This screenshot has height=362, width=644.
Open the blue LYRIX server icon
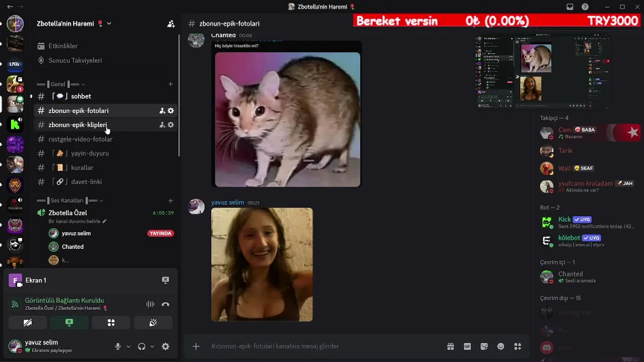[15, 64]
